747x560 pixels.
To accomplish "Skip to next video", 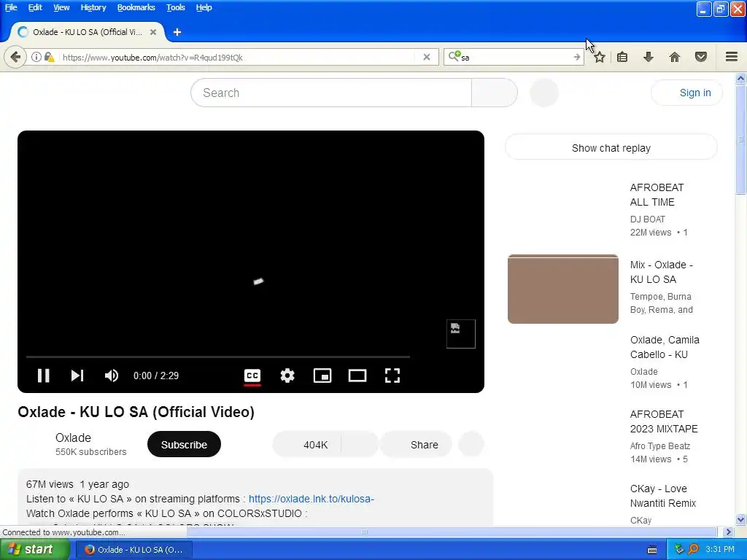I will (77, 376).
